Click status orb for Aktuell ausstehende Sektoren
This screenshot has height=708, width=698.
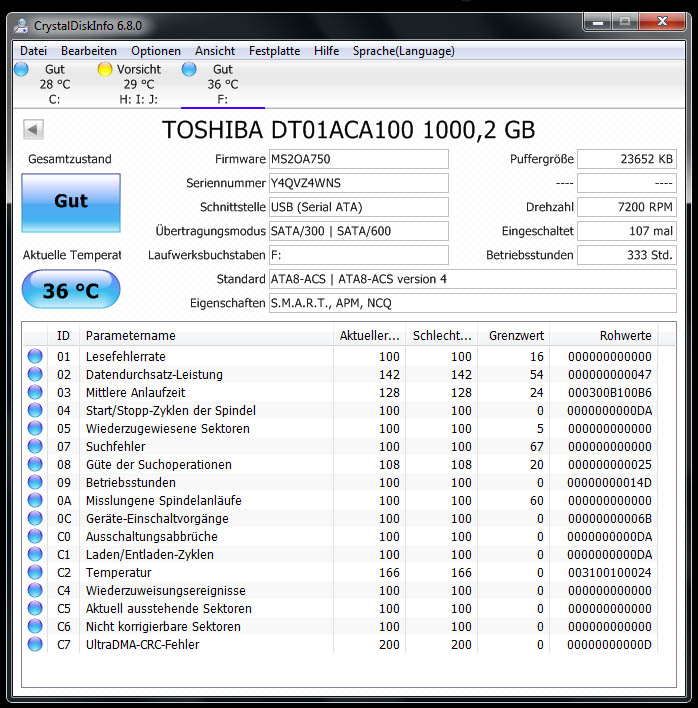tap(35, 608)
